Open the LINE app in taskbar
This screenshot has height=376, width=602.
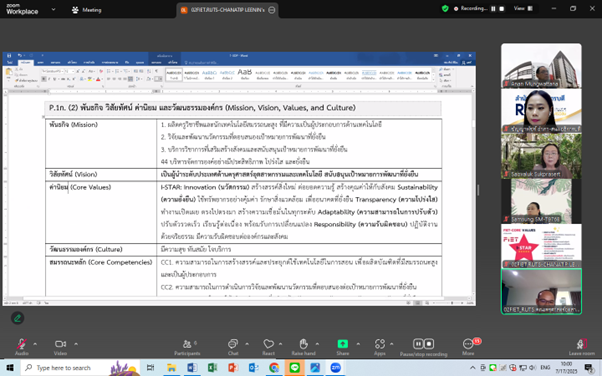click(294, 368)
